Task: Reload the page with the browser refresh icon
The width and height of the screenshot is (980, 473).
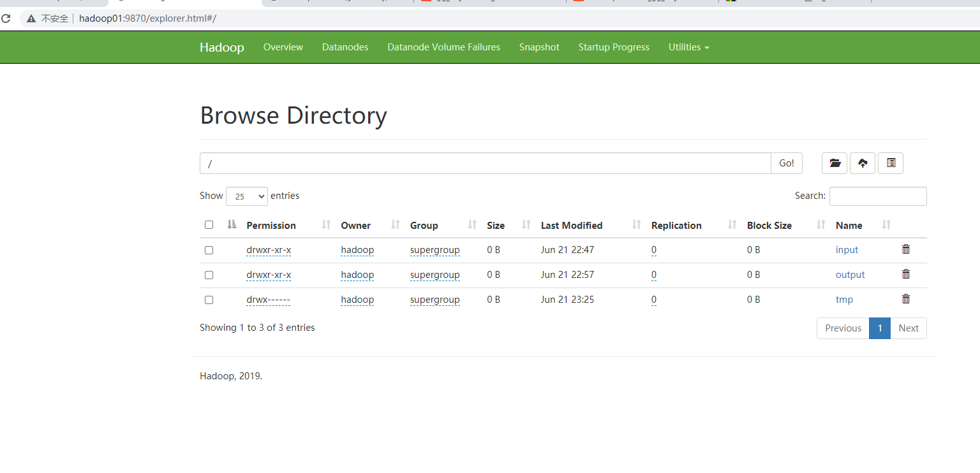Action: (x=6, y=18)
